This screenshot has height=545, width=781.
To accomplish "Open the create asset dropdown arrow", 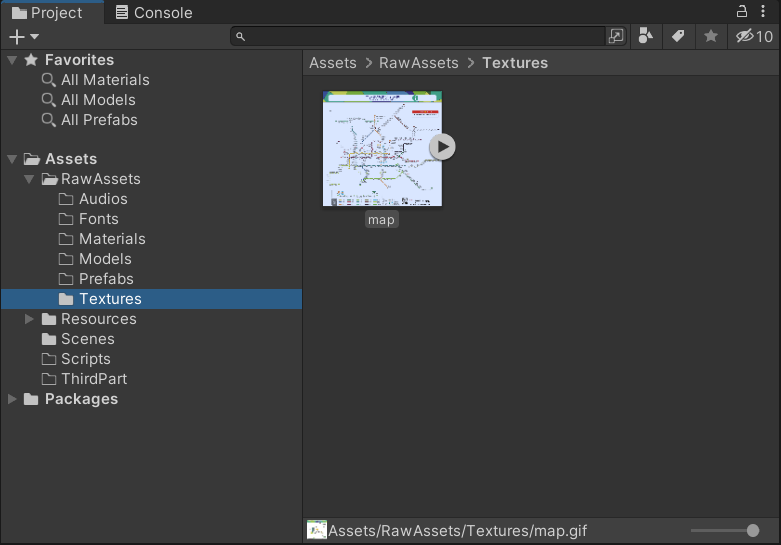I will coord(34,36).
